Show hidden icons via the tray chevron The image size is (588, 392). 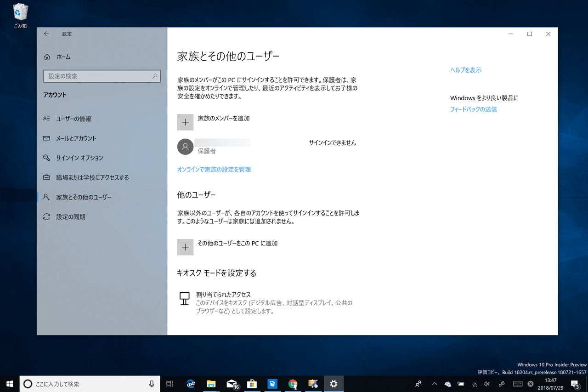434,384
